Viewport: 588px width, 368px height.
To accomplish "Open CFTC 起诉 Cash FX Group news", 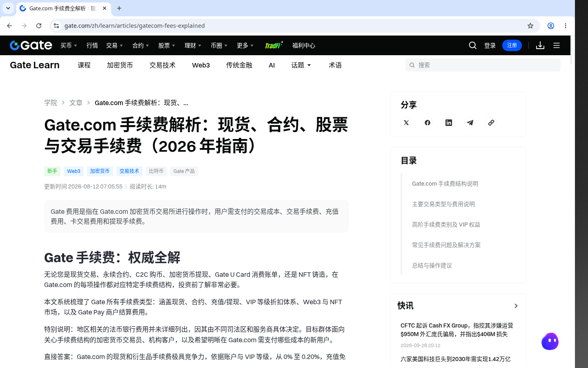I will point(457,330).
